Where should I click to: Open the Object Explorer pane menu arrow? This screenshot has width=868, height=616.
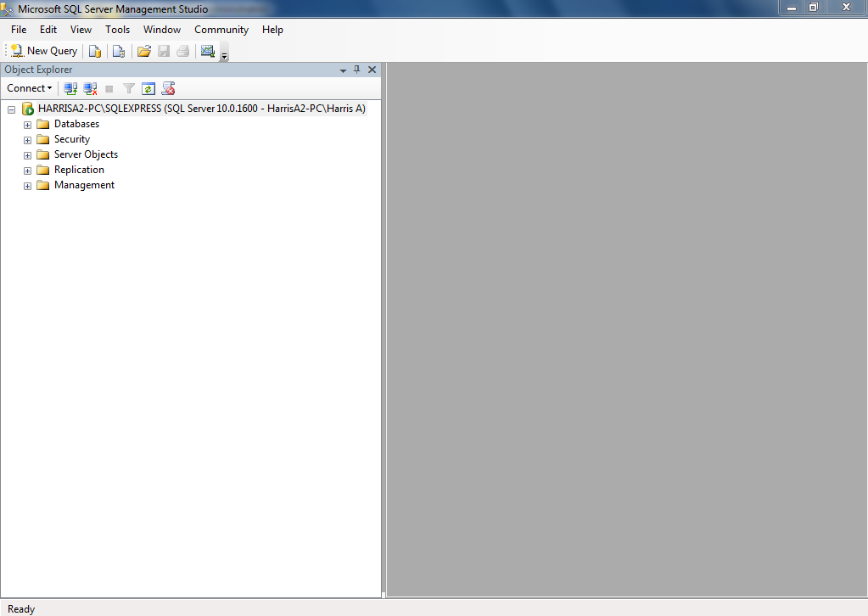click(344, 70)
